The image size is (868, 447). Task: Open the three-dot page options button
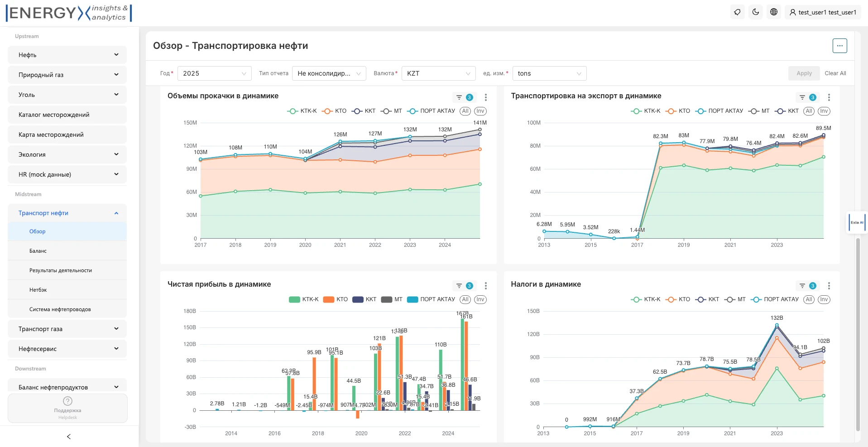(839, 46)
